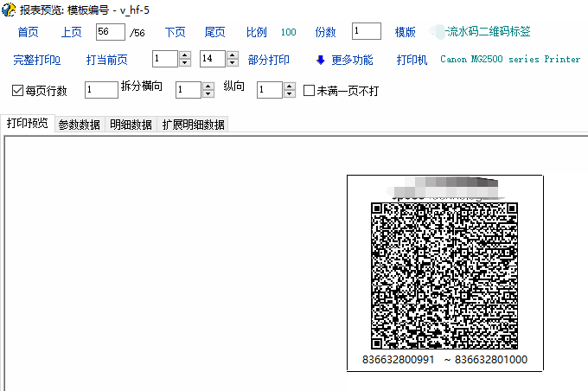Viewport: 588px width, 391px height.
Task: Click the app icon in the title bar
Action: pos(9,9)
